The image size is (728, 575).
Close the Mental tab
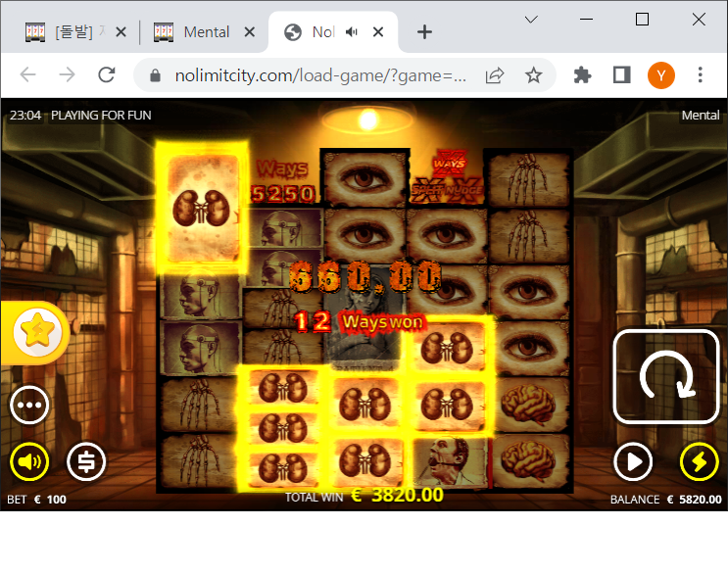[x=250, y=32]
